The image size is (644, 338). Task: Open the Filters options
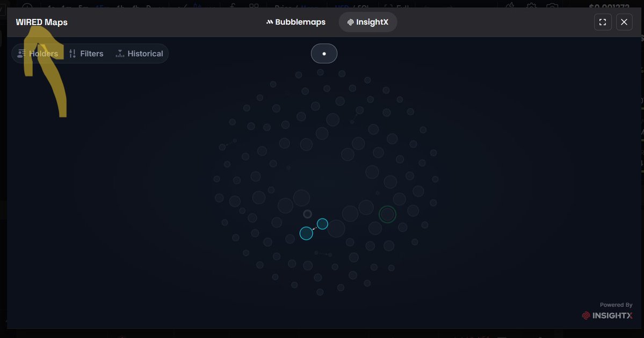pyautogui.click(x=86, y=53)
